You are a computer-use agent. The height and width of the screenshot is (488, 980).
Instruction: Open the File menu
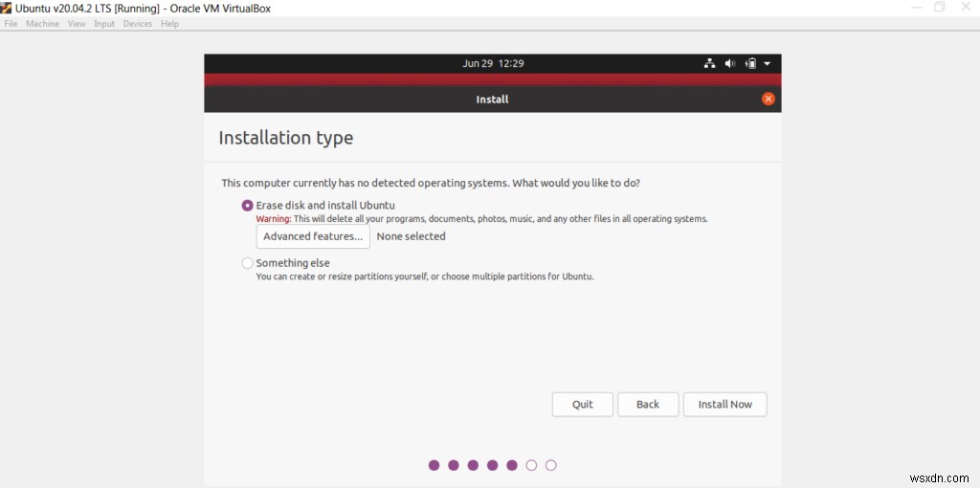11,24
